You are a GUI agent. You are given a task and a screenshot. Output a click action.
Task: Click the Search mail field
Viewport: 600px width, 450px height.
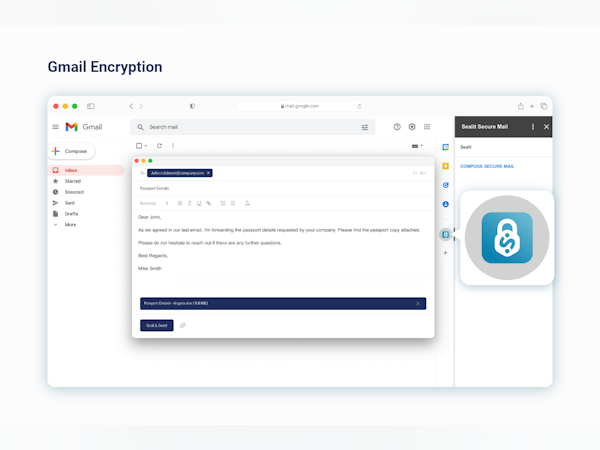(253, 127)
